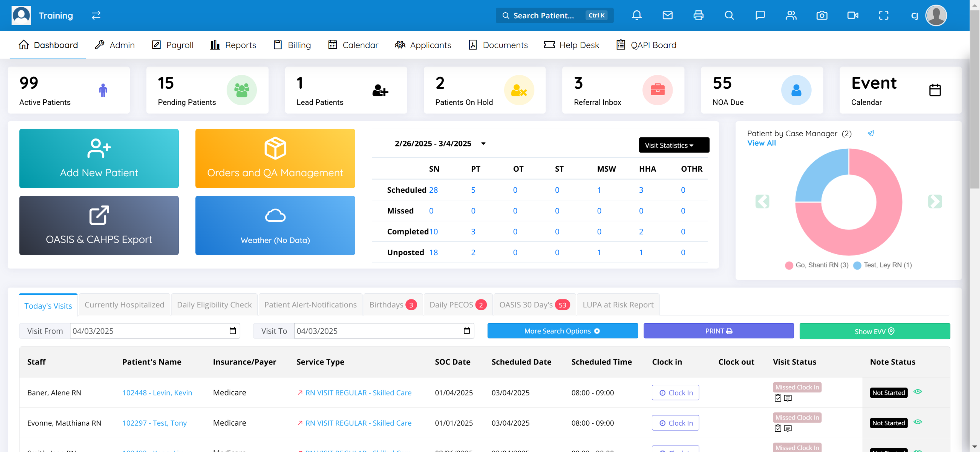The image size is (980, 452).
Task: Click the mail envelope icon
Action: 667,15
